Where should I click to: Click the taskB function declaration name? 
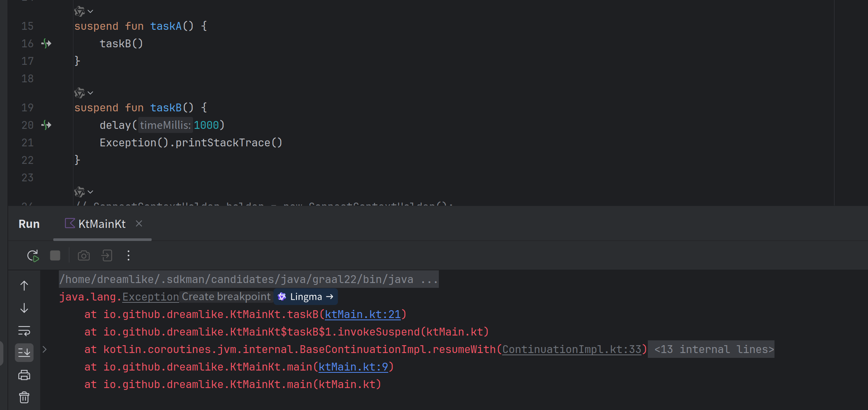(166, 108)
